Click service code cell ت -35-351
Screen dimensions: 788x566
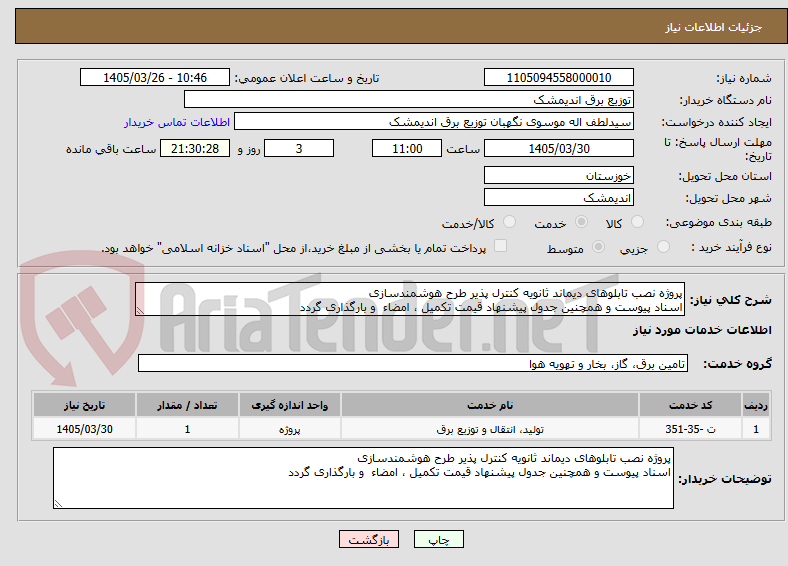tap(691, 429)
